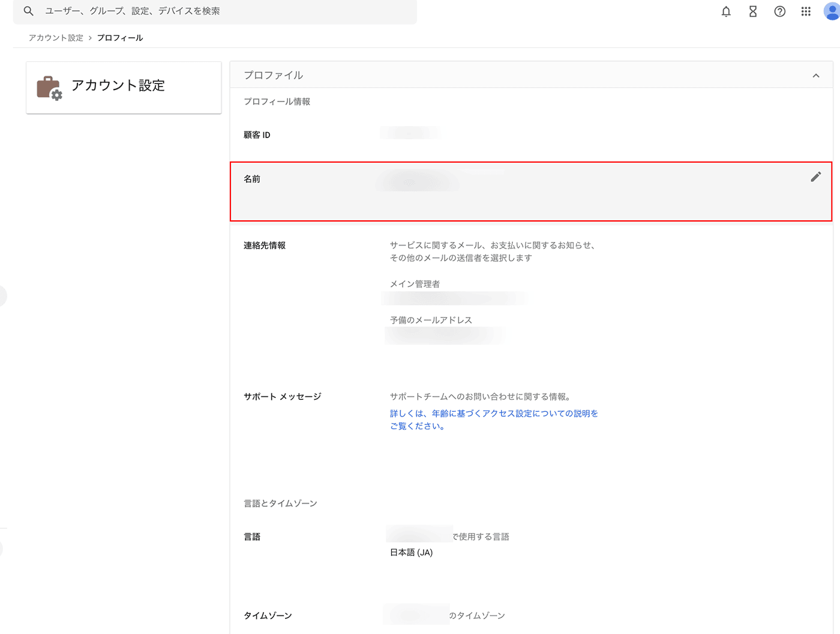840x634 pixels.
Task: Click the briefcase アカウント設定 icon
Action: pos(49,88)
